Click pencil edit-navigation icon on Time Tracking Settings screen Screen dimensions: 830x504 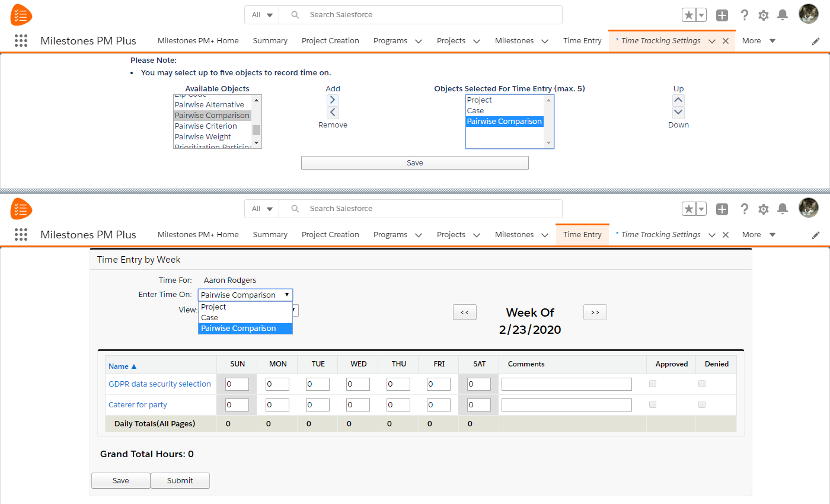click(x=816, y=42)
